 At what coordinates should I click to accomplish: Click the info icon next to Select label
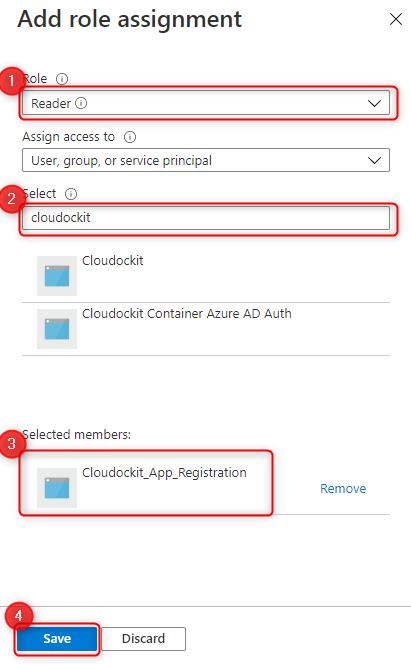(x=71, y=194)
